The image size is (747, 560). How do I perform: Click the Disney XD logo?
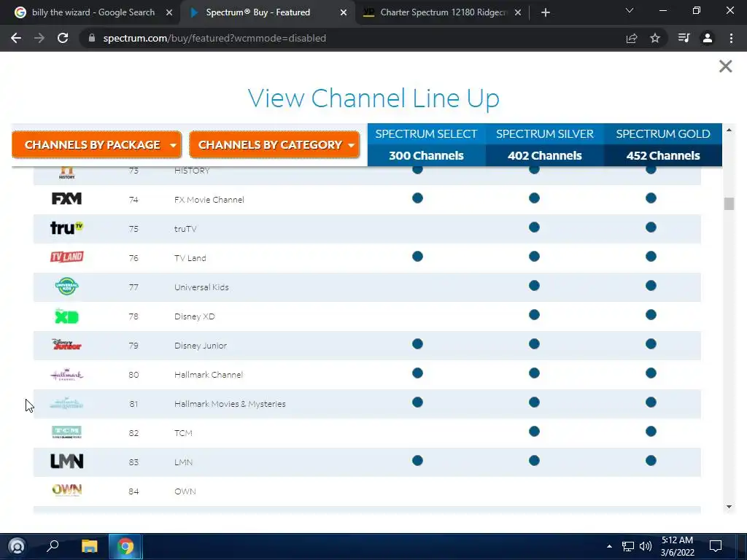point(66,316)
